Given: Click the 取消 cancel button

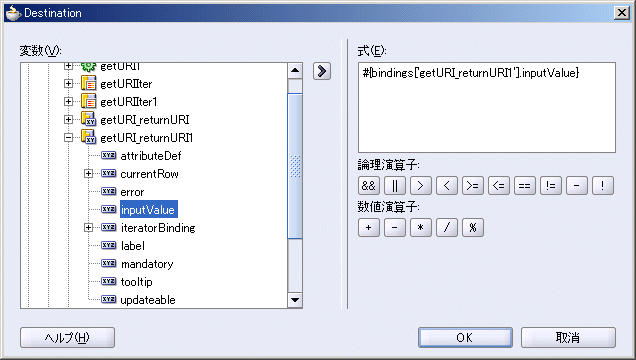Looking at the screenshot, I should 568,337.
